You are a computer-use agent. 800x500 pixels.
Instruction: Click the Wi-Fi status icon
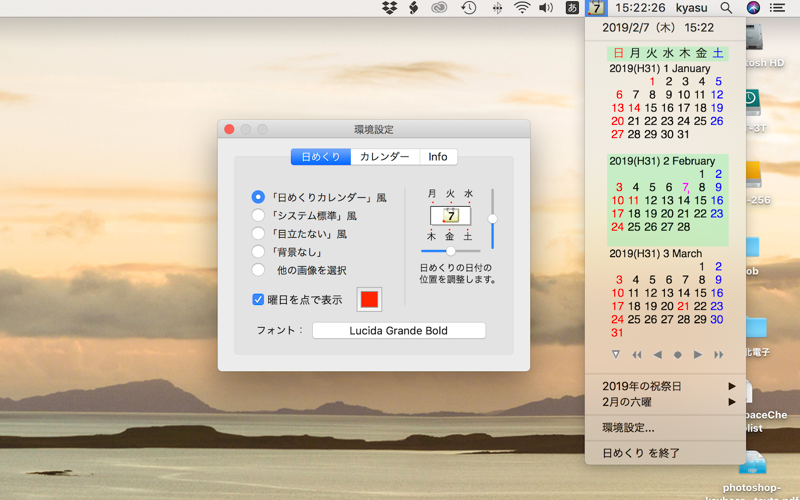pyautogui.click(x=522, y=8)
